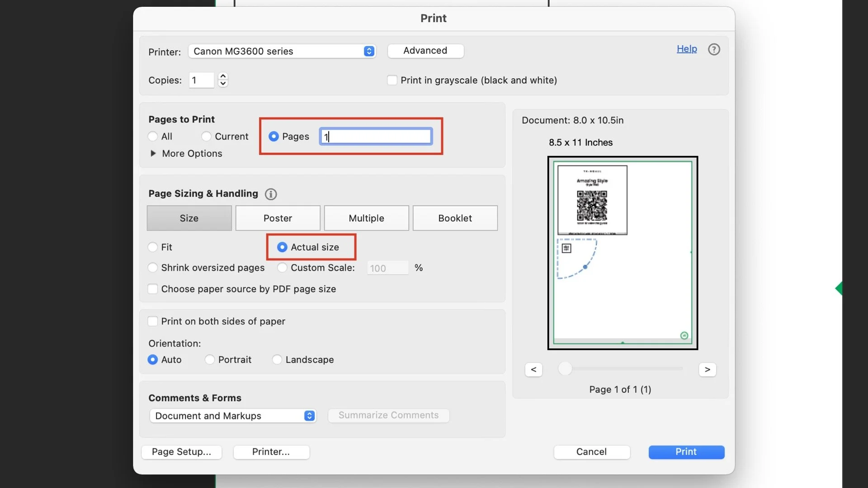Open the Printer selection dropdown
The width and height of the screenshot is (868, 488).
[282, 51]
